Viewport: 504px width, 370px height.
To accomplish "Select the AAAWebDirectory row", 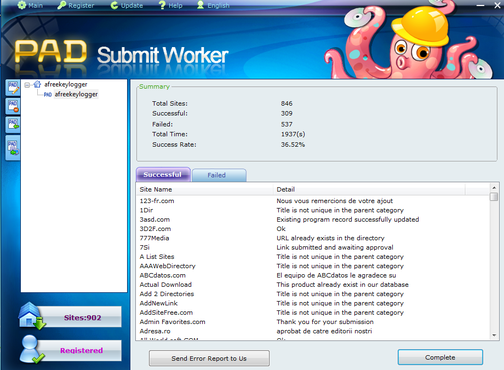I will tap(312, 266).
